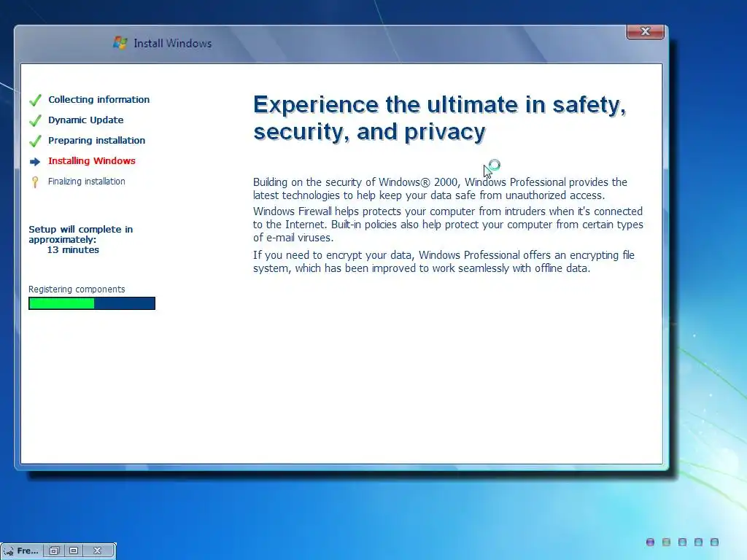Maximize the minimized Fre... window

pos(74,551)
